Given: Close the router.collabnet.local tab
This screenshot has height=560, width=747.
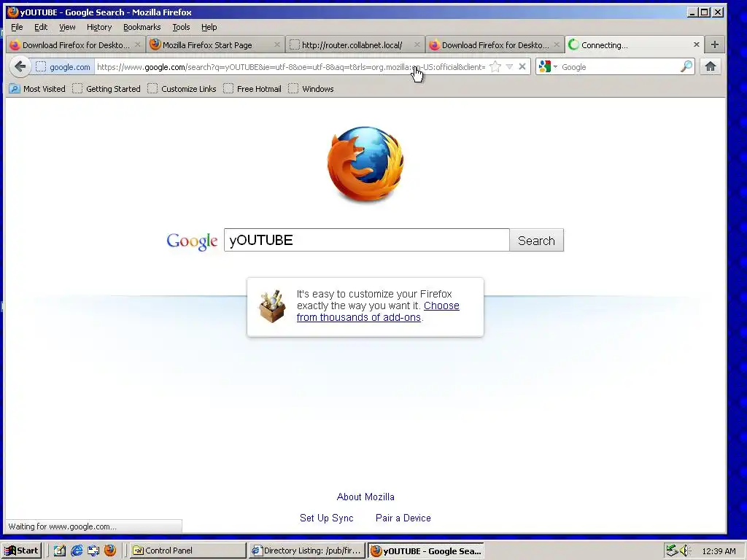Looking at the screenshot, I should (417, 44).
